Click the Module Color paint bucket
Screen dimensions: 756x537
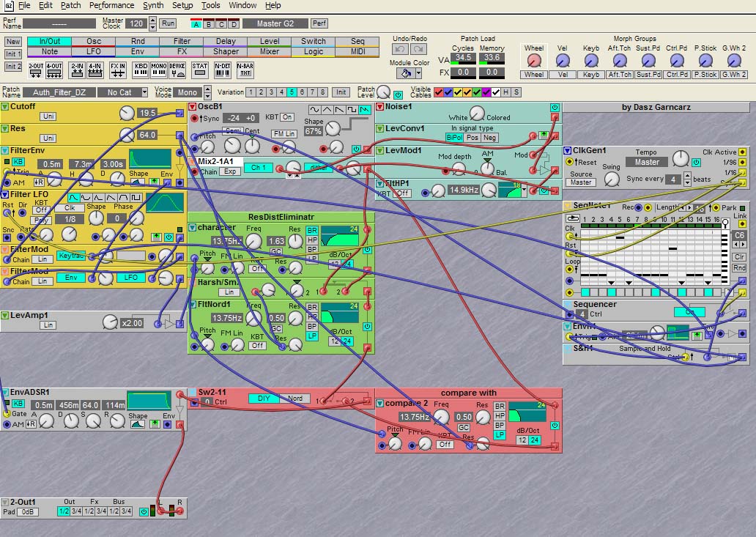(x=406, y=73)
